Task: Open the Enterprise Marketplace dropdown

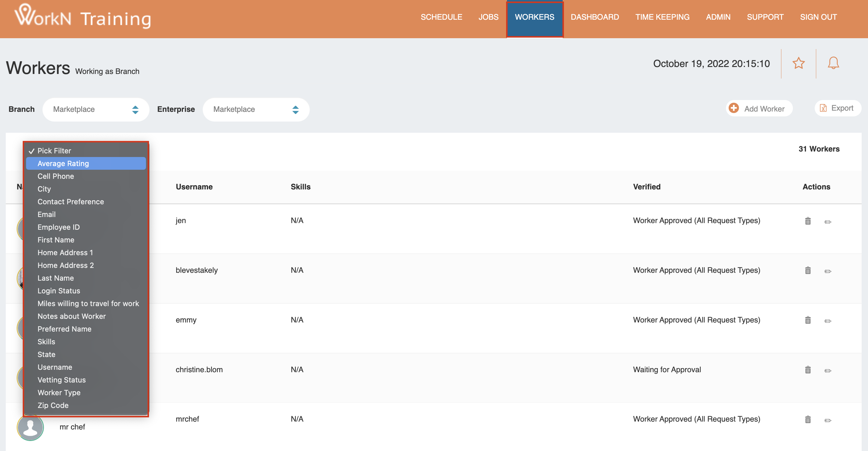Action: coord(256,109)
